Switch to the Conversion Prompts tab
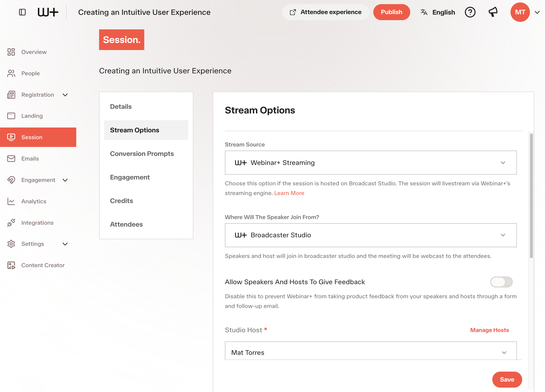The height and width of the screenshot is (392, 545). (142, 154)
